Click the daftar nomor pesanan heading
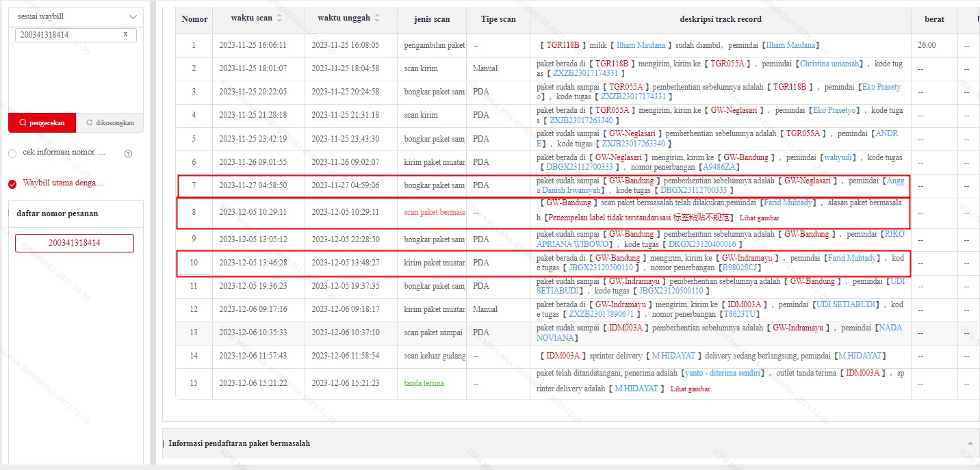 coord(57,213)
